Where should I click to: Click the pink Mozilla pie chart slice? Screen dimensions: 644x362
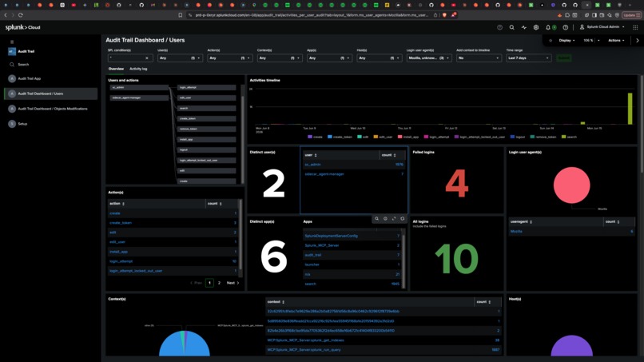[x=571, y=185]
